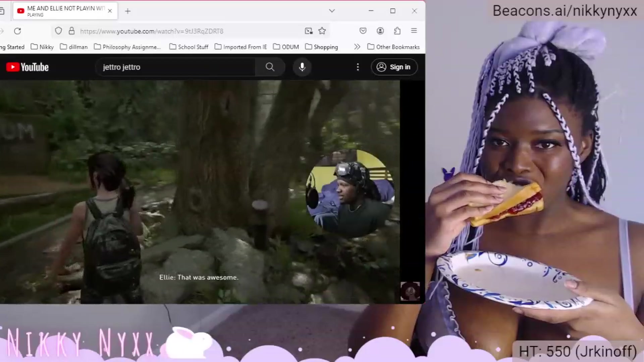Start voice search with microphone icon
The height and width of the screenshot is (362, 644).
pos(302,67)
